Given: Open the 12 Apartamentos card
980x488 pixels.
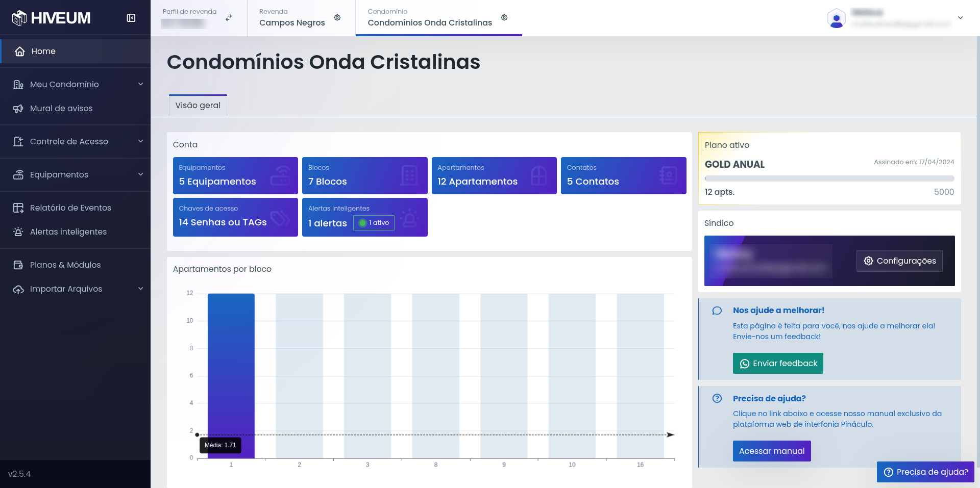Looking at the screenshot, I should (x=494, y=175).
